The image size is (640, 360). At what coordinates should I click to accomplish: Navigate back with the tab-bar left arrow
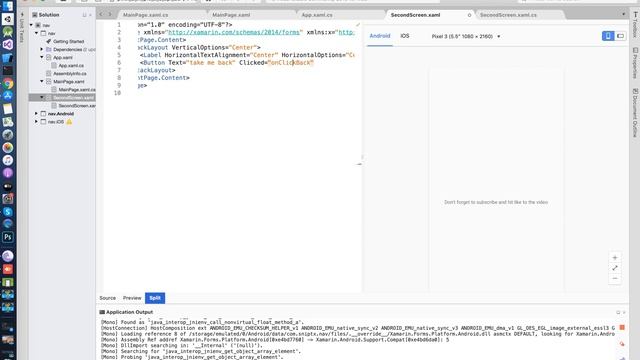coord(101,14)
